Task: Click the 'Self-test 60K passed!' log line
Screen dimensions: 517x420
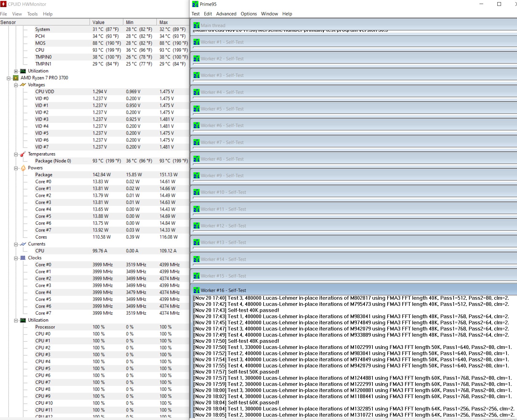Action: tap(236, 402)
